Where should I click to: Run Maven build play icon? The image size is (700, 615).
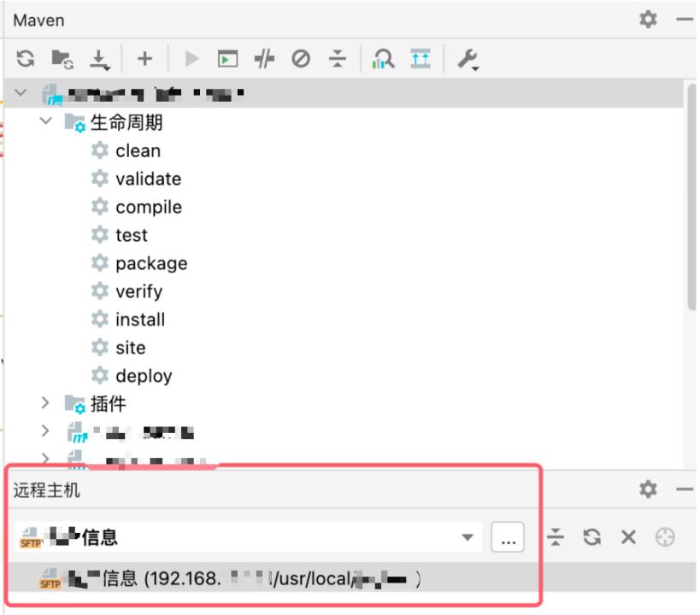point(192,58)
